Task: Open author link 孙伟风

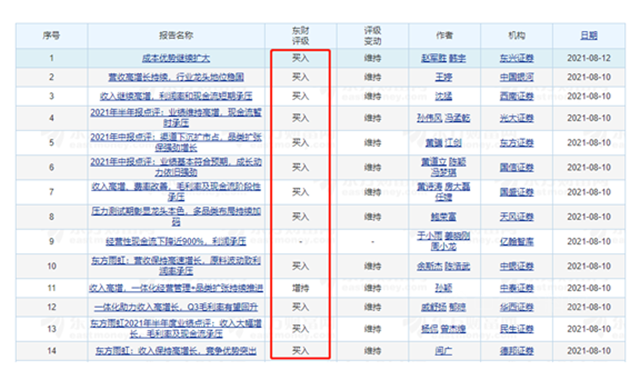Action: [x=429, y=118]
